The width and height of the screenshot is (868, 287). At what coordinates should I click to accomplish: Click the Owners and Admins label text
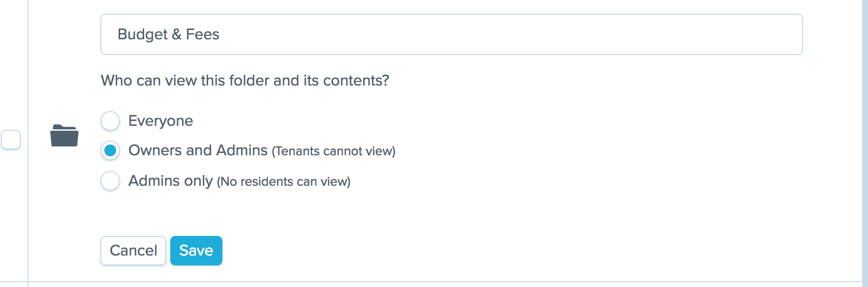point(198,150)
